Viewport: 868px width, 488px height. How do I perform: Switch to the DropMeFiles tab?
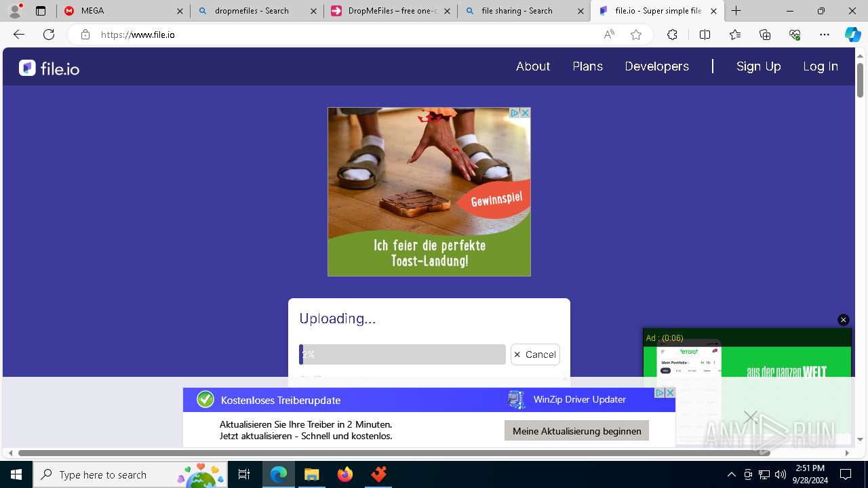390,11
